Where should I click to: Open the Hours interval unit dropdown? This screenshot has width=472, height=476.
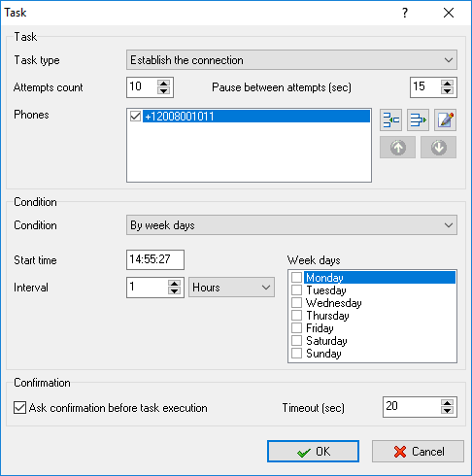[231, 288]
